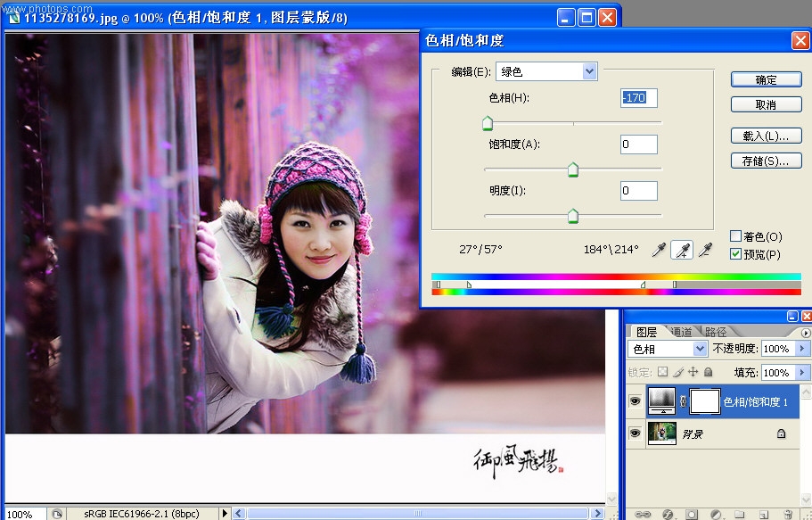This screenshot has height=520, width=812.
Task: Open the 编辑(E) color range dropdown
Action: pos(589,71)
